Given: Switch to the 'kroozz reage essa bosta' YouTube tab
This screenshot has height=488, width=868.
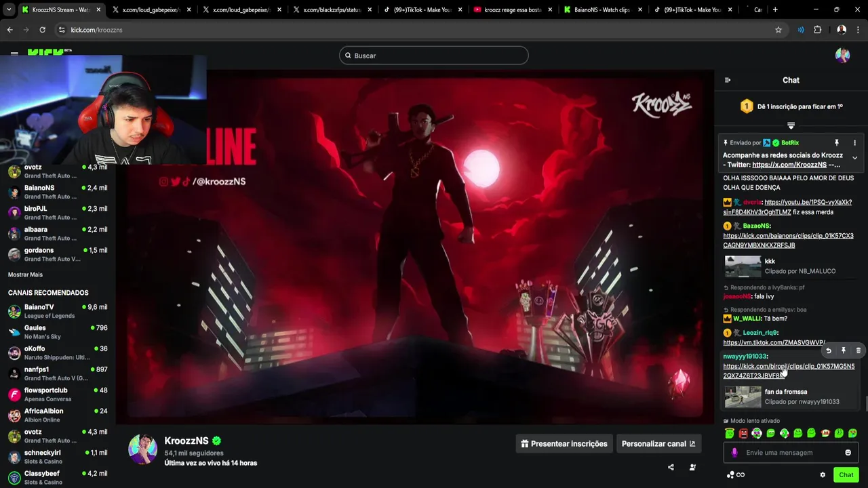Looking at the screenshot, I should 512,9.
